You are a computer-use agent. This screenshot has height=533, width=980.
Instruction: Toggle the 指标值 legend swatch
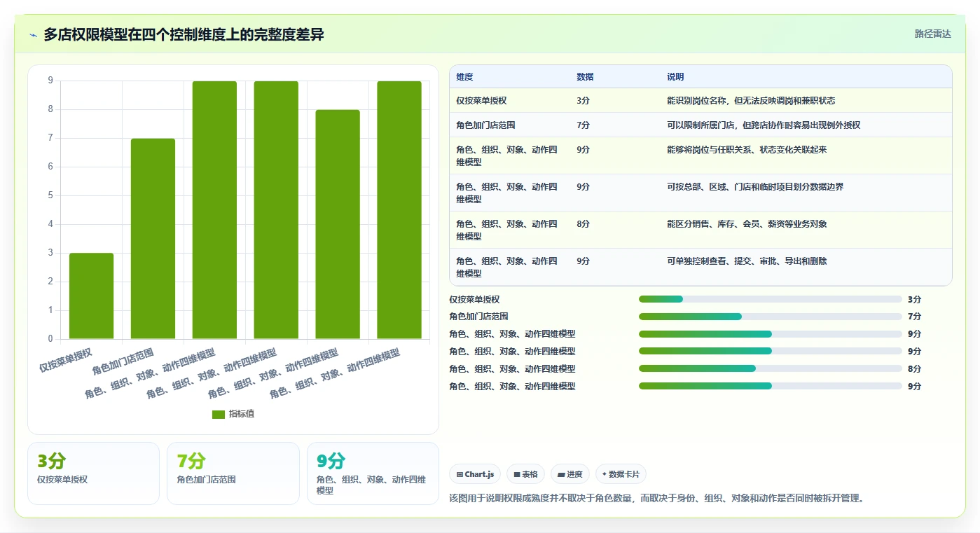(x=219, y=414)
